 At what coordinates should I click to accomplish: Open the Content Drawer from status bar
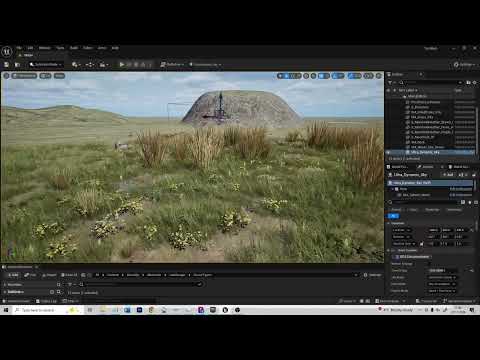click(x=16, y=301)
